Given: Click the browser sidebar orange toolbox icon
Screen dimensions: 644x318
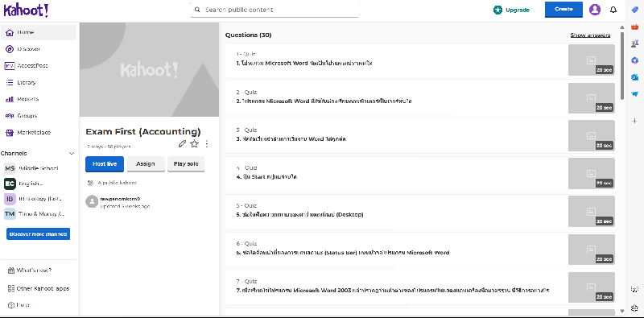Looking at the screenshot, I should [x=634, y=27].
